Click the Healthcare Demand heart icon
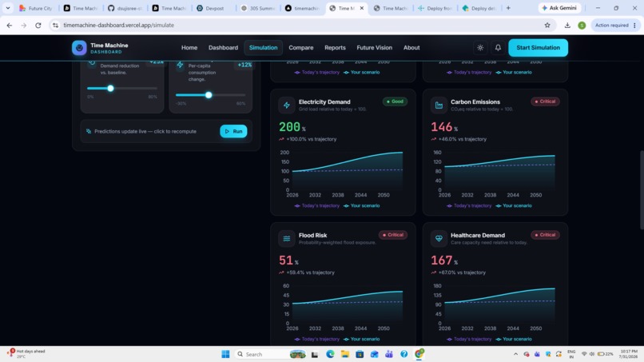Screen dimensions: 644x362 point(439,238)
